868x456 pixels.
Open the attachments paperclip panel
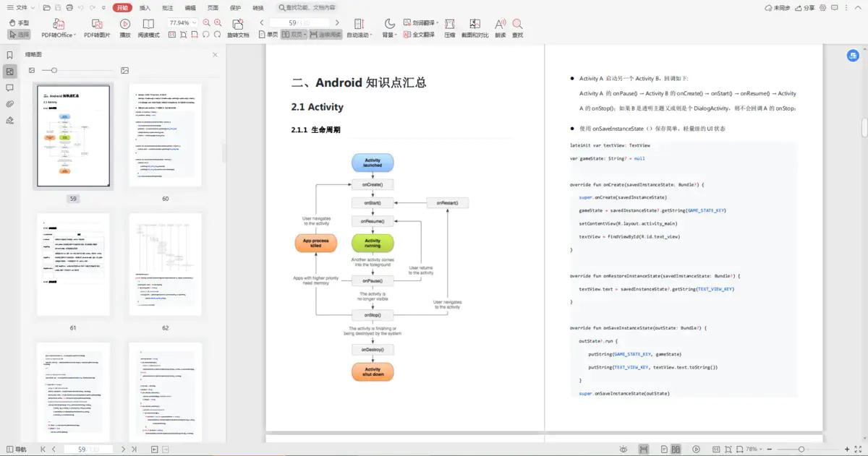pos(10,104)
